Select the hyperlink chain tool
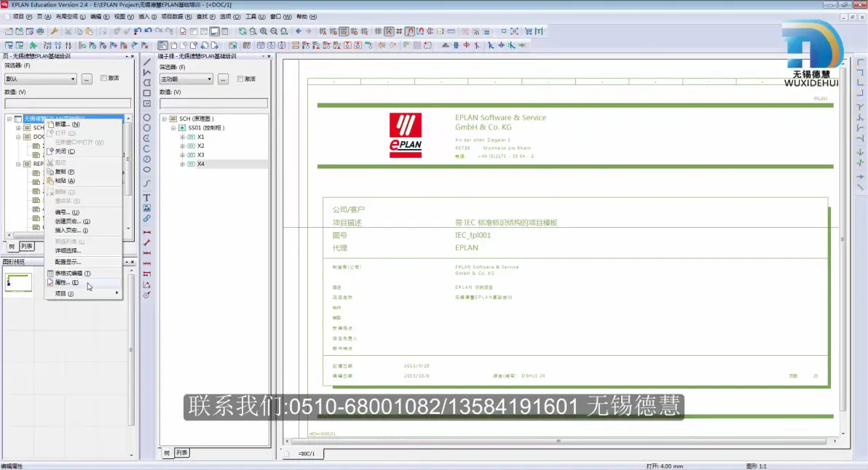The image size is (868, 470). click(146, 218)
